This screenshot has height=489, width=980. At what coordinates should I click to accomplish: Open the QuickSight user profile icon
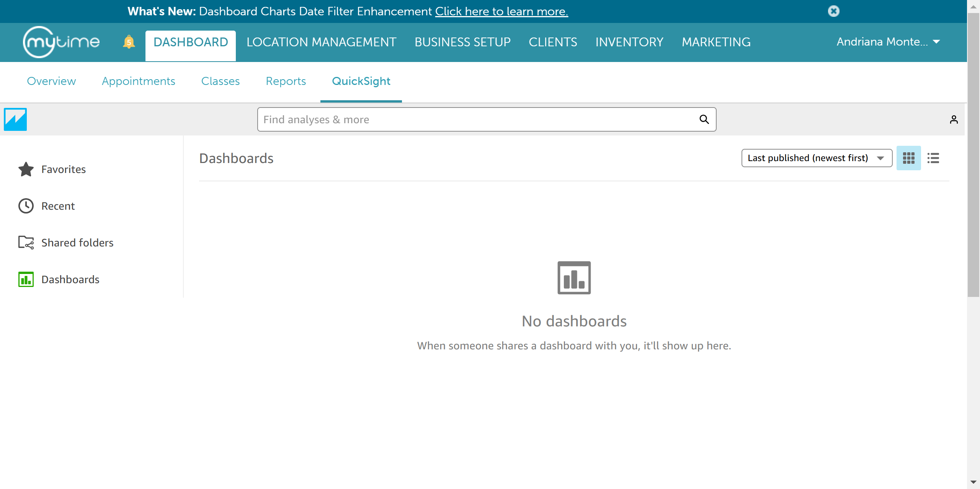[954, 120]
